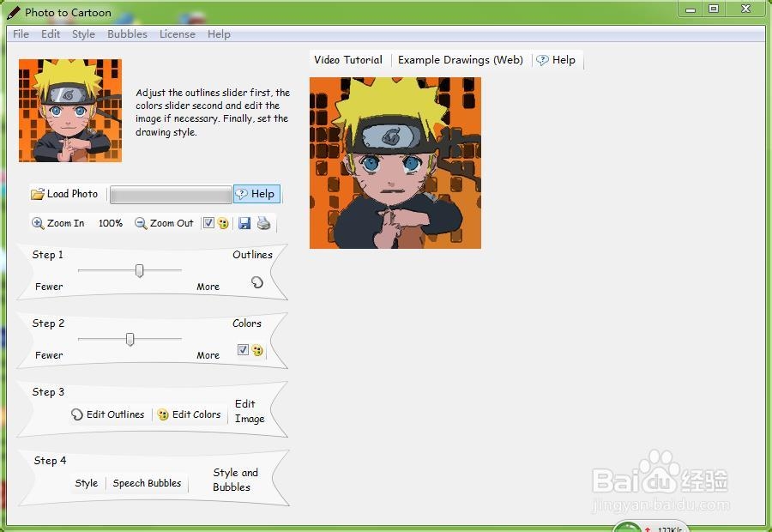The image size is (772, 532).
Task: Open the Style menu
Action: pos(83,34)
